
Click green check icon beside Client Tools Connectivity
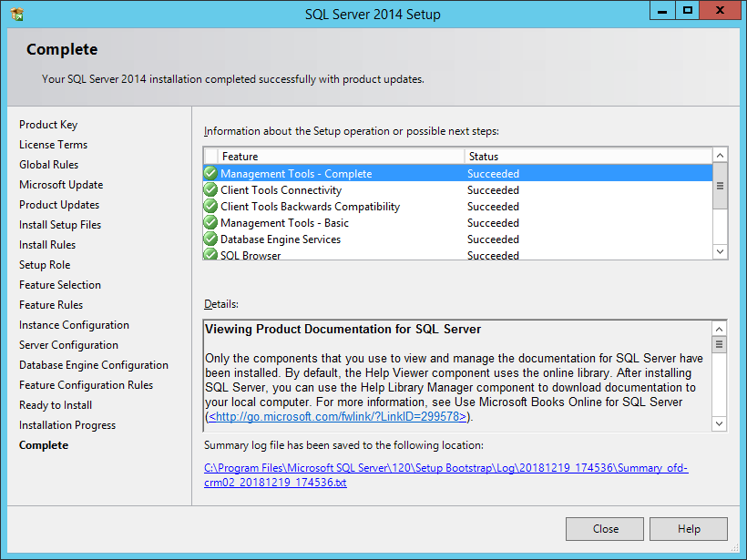pyautogui.click(x=210, y=190)
